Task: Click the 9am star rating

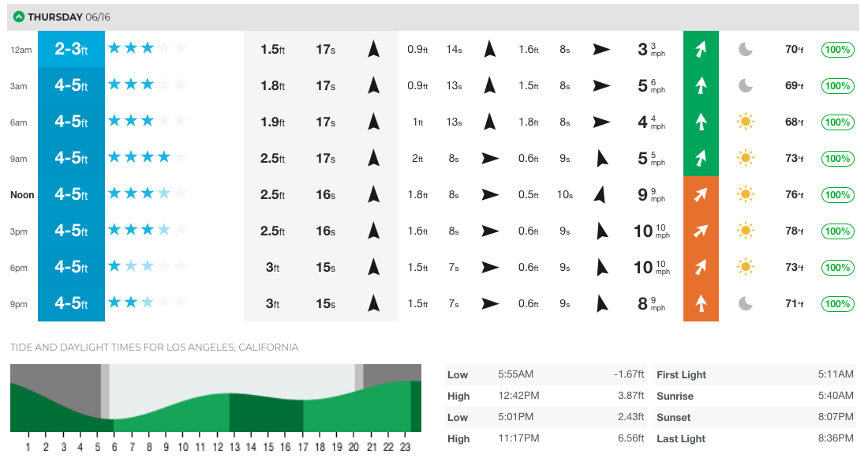Action: 148,158
